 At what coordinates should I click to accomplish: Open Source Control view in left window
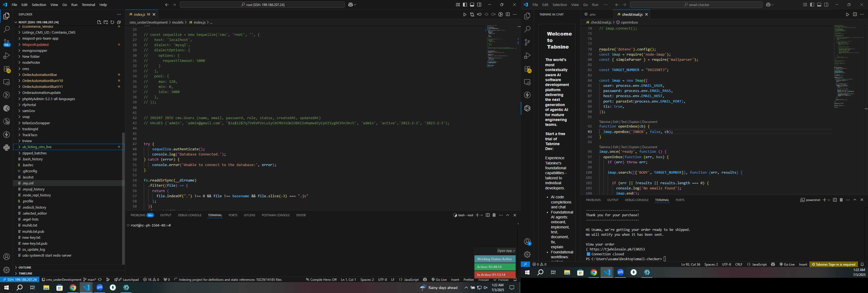pos(7,43)
